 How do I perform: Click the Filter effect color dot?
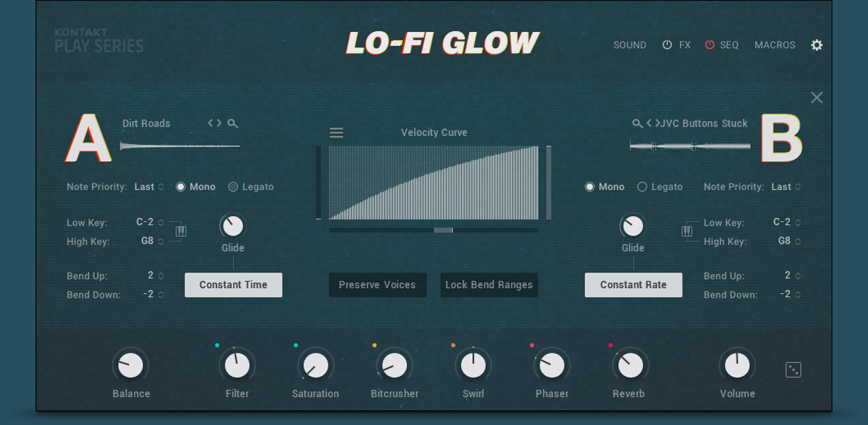click(x=217, y=345)
